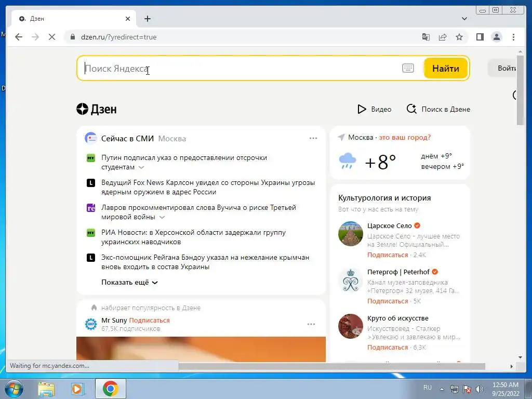The height and width of the screenshot is (399, 532).
Task: Open a new tab with plus button
Action: click(147, 19)
